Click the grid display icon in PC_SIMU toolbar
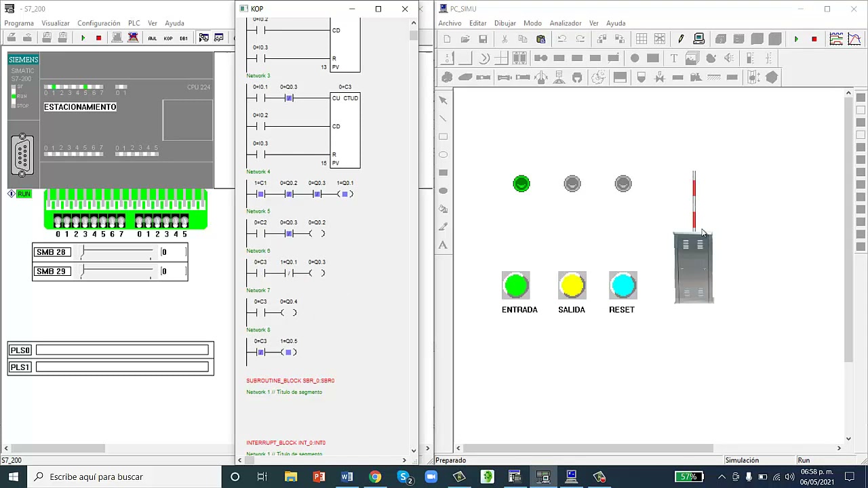Screen dimensions: 868x488 pyautogui.click(x=642, y=39)
